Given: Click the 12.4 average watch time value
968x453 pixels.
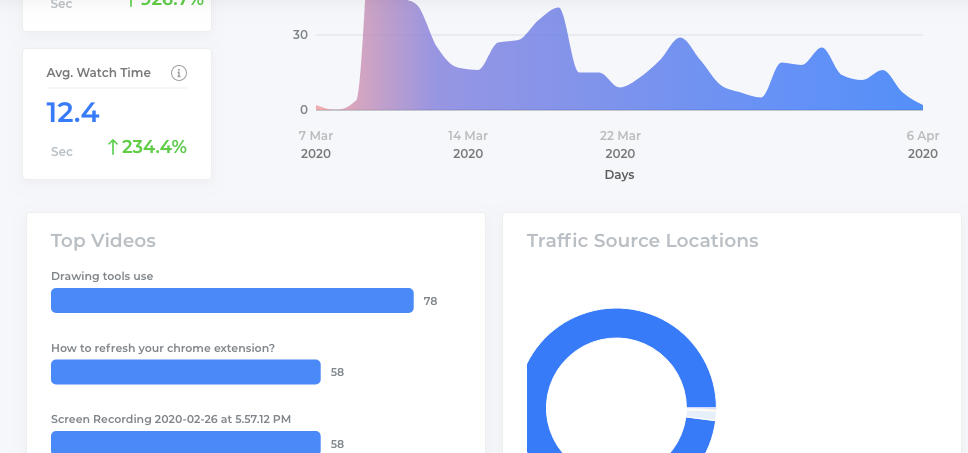Looking at the screenshot, I should pyautogui.click(x=73, y=113).
